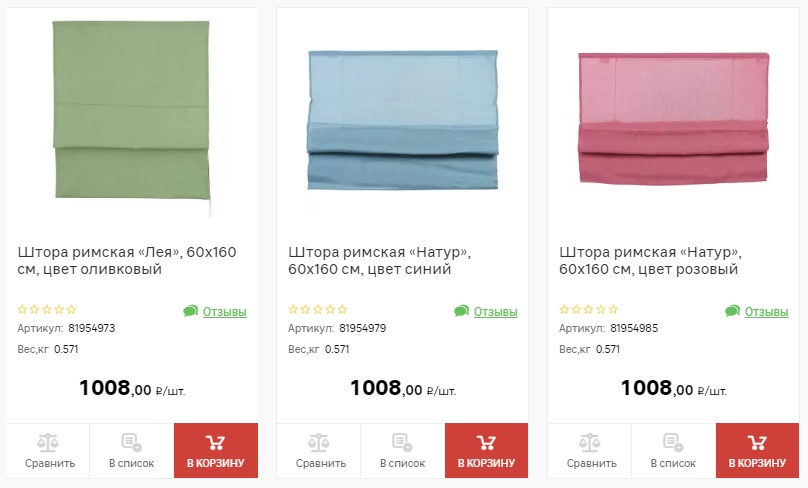This screenshot has width=808, height=488.
Task: Compare the pink Натур curtain
Action: coord(590,450)
